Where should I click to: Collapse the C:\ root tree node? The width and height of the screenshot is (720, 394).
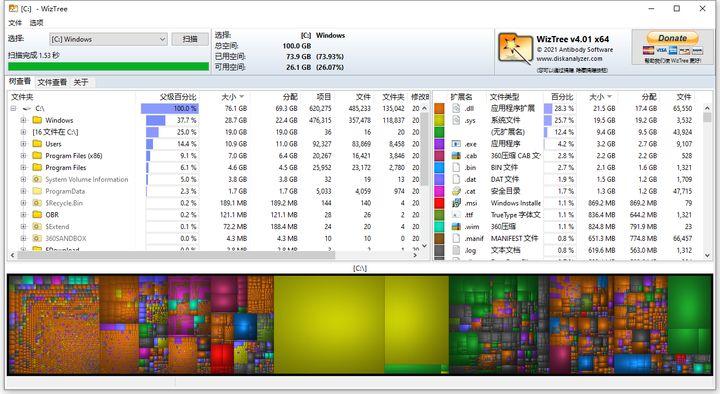[x=13, y=108]
